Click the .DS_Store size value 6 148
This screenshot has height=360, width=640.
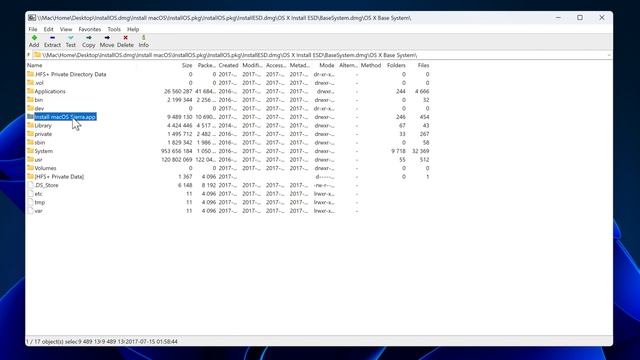184,185
